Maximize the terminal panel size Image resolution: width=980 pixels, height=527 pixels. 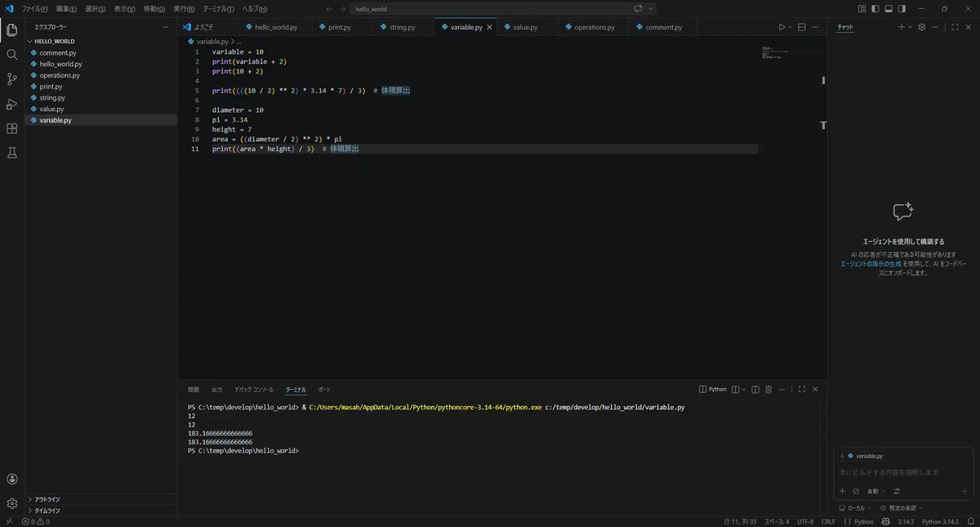click(x=802, y=390)
